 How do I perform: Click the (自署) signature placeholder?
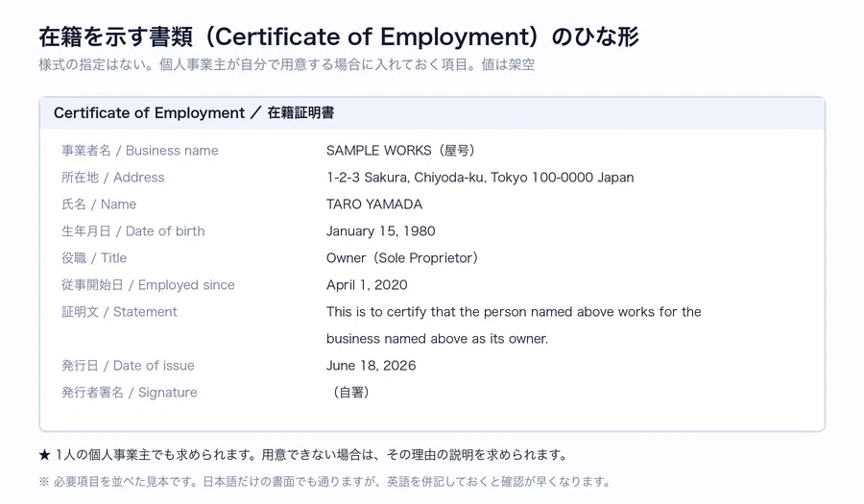(x=350, y=393)
